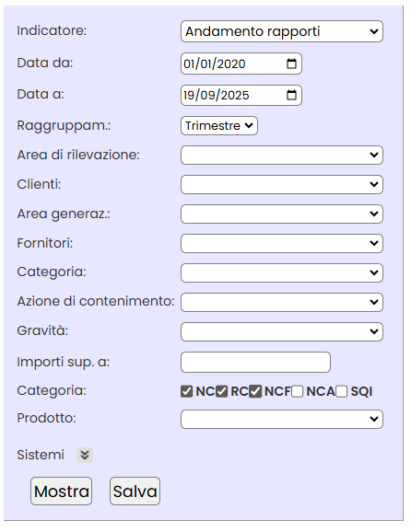Open the Clienti dropdown
This screenshot has width=411, height=532.
282,185
